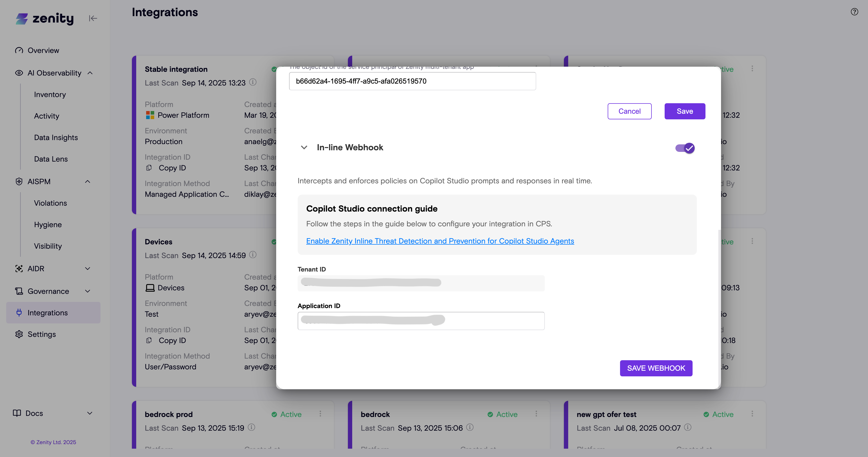Click Copy ID icon in Stable integration
Screen dimensions: 868x457
tap(149, 168)
